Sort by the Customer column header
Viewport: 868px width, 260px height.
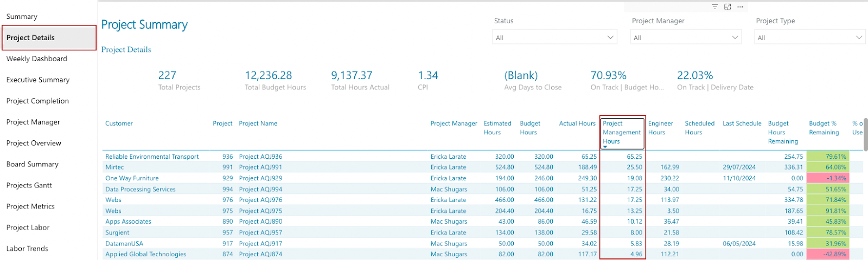119,123
